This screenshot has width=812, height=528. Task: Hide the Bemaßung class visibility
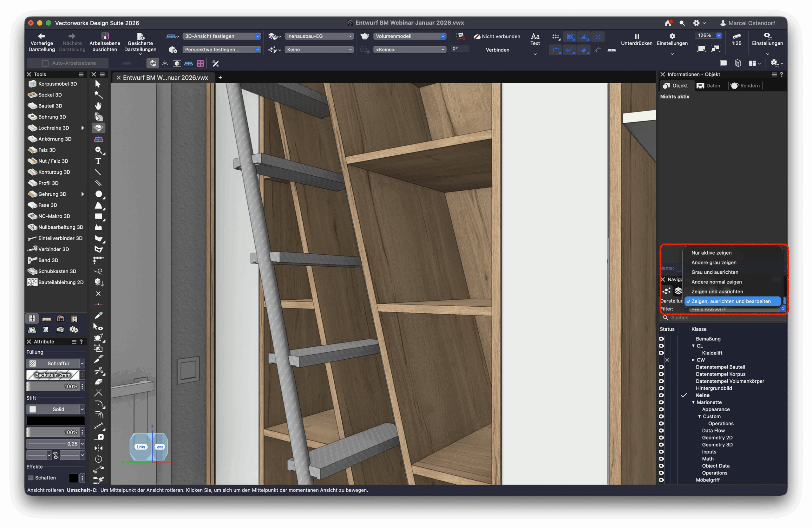(661, 339)
